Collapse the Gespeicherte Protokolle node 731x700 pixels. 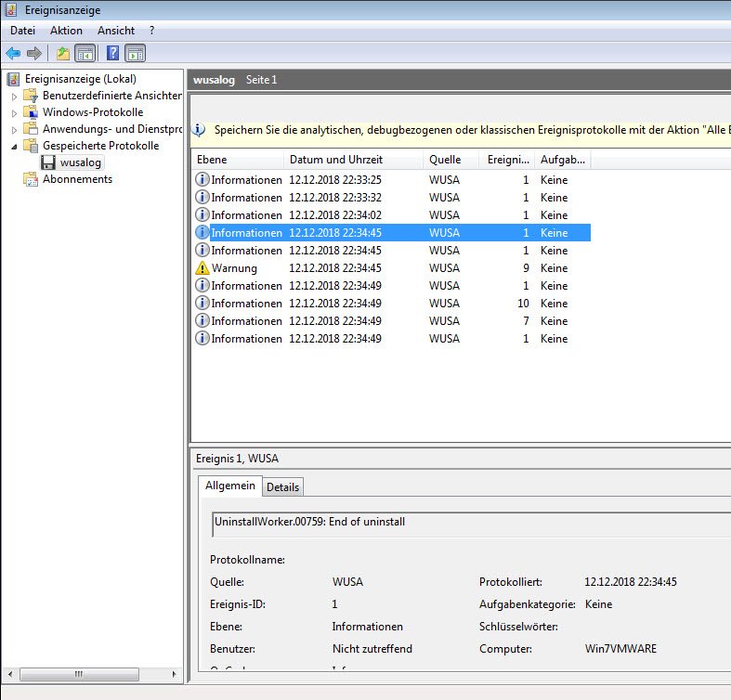14,147
